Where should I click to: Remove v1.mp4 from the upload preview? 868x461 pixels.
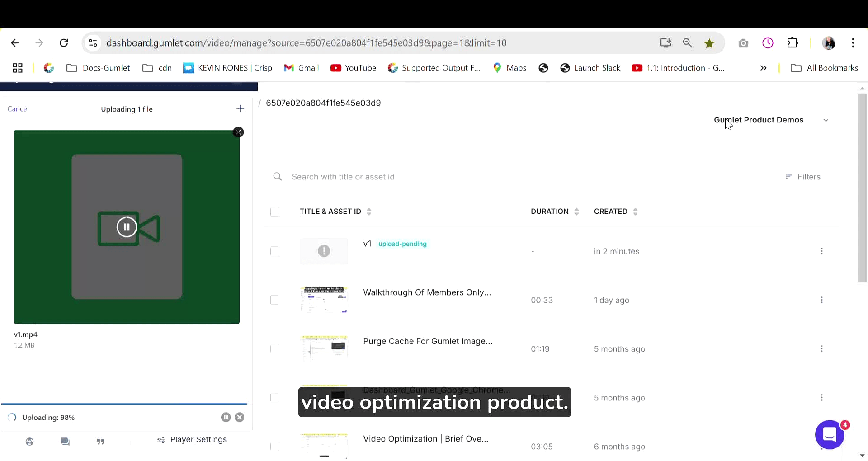(238, 132)
